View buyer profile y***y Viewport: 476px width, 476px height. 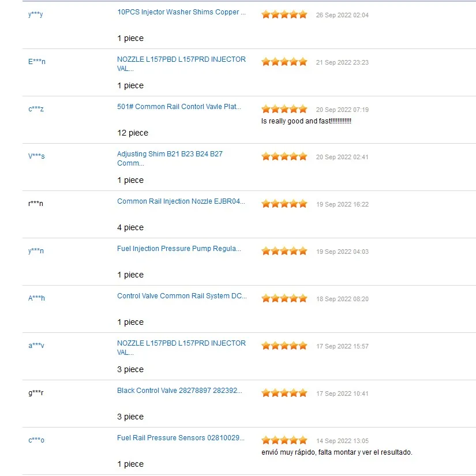point(35,14)
